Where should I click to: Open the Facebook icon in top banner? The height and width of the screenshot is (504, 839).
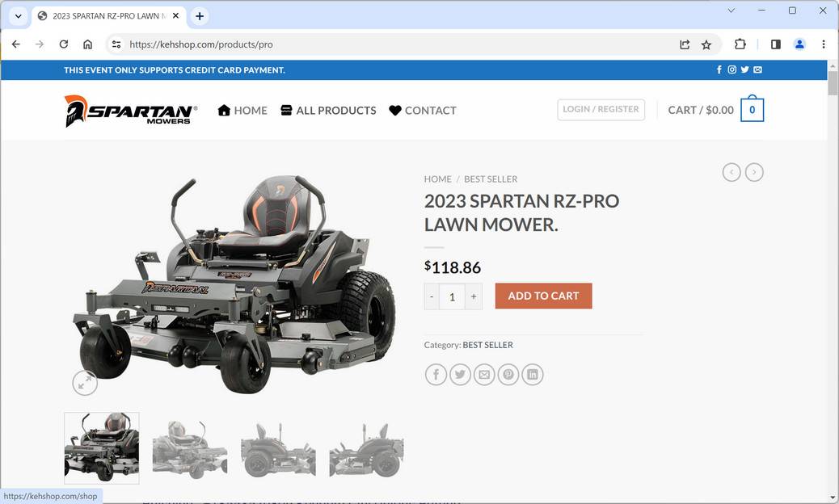click(x=719, y=69)
